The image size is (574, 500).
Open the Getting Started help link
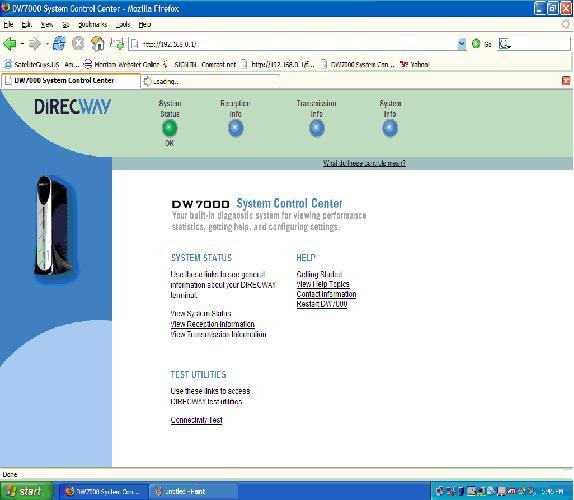tap(319, 274)
